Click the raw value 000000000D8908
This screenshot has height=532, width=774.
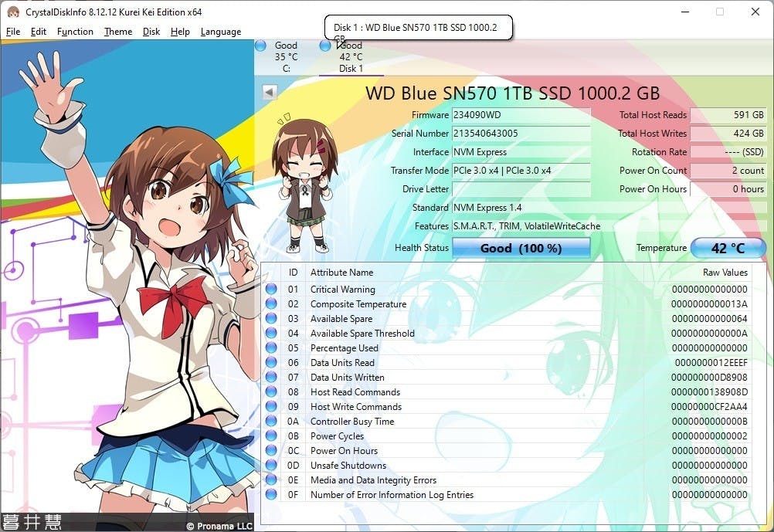coord(709,378)
